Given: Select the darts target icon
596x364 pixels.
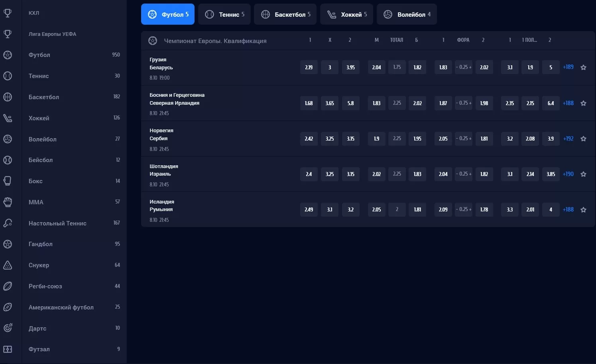Looking at the screenshot, I should pos(8,328).
